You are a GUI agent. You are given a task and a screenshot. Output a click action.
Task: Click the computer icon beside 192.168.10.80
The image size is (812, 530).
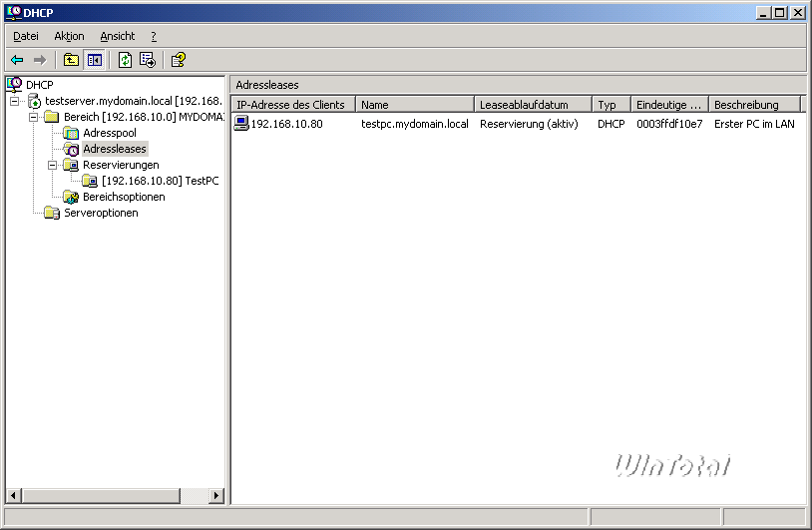(x=241, y=124)
